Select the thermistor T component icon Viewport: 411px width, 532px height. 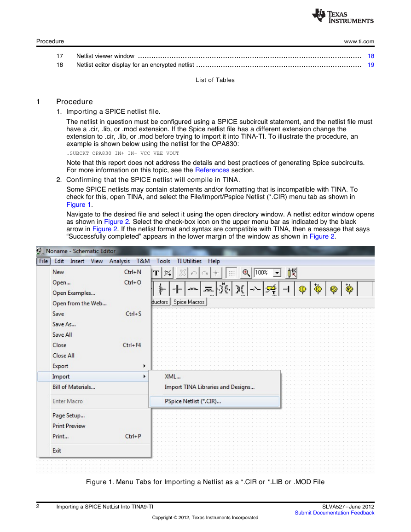[x=271, y=289]
